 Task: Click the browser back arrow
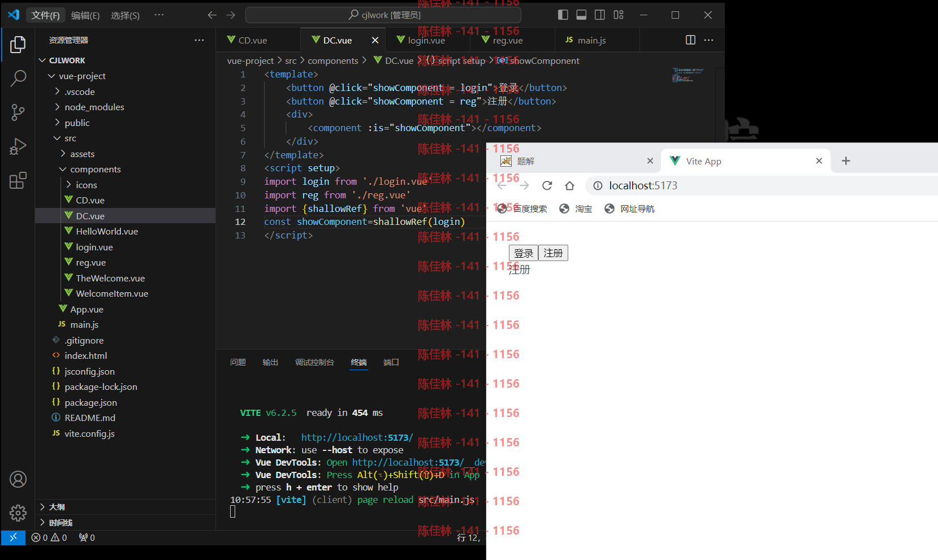coord(502,185)
